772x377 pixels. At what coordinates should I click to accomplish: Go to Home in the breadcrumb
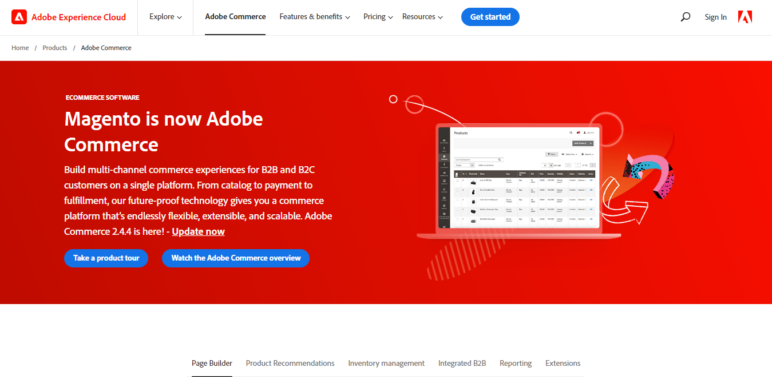coord(20,48)
